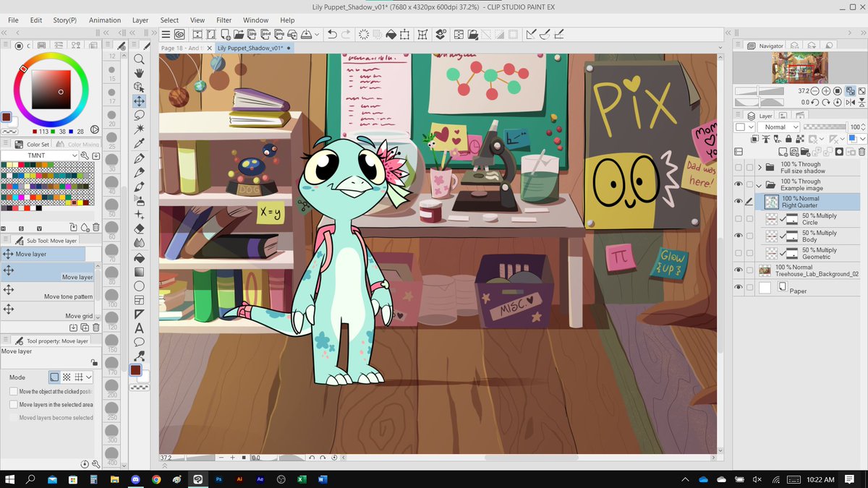
Task: Hide the Right Quarter layer
Action: tap(739, 202)
